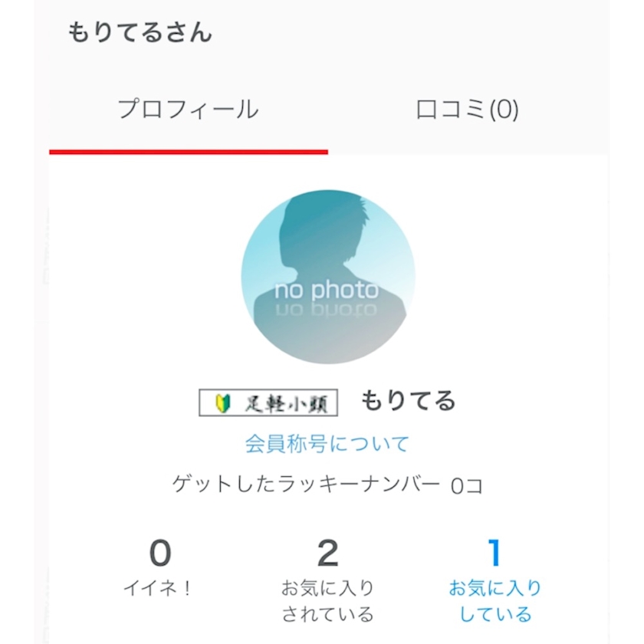Click the lucky number count 0コ
Image resolution: width=644 pixels, height=644 pixels.
(x=467, y=485)
